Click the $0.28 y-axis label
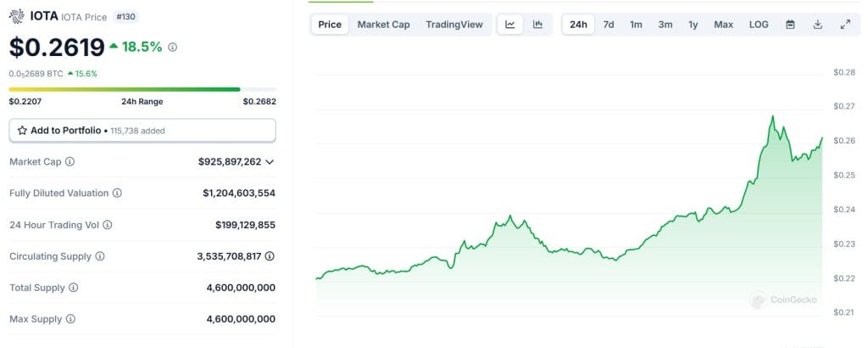 844,72
